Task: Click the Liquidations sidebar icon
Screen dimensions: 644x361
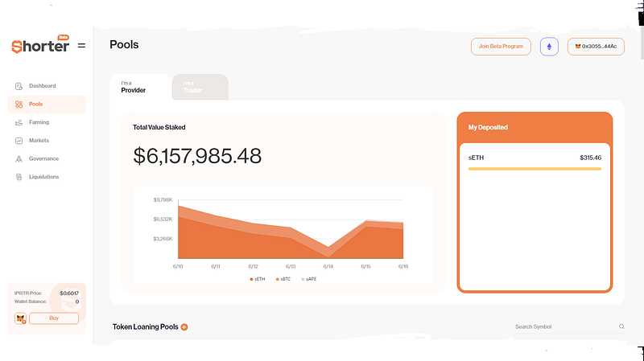Action: click(19, 177)
